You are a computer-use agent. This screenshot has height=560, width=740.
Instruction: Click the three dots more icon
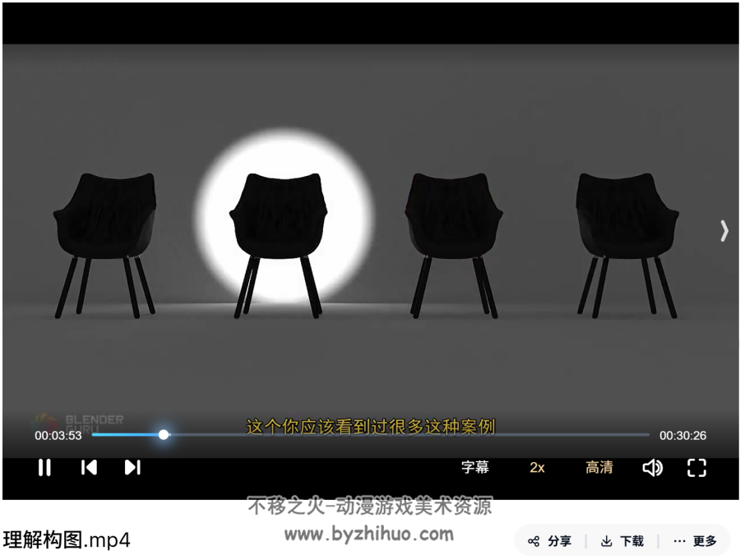tap(680, 541)
